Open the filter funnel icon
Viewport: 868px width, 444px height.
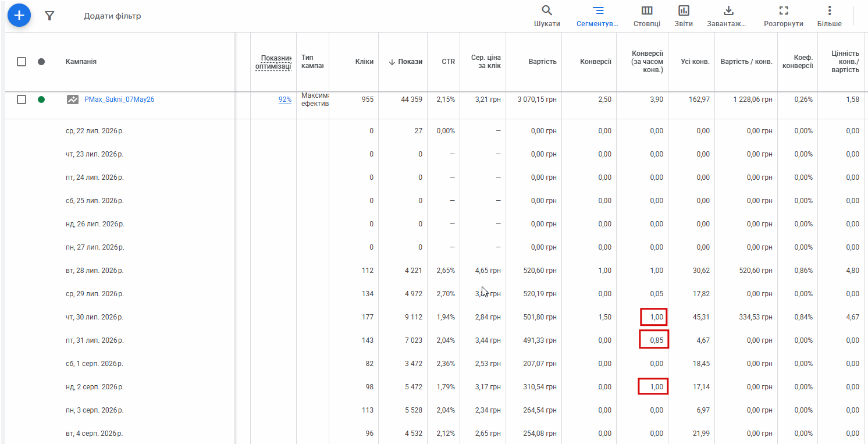tap(49, 16)
